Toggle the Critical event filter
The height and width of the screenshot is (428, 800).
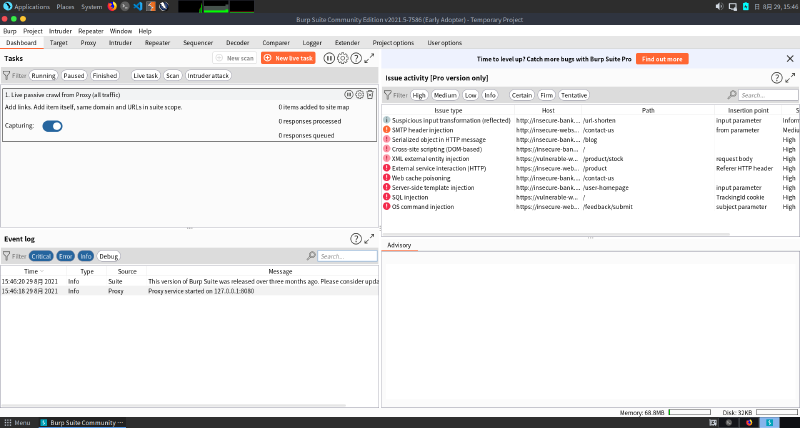pyautogui.click(x=41, y=256)
